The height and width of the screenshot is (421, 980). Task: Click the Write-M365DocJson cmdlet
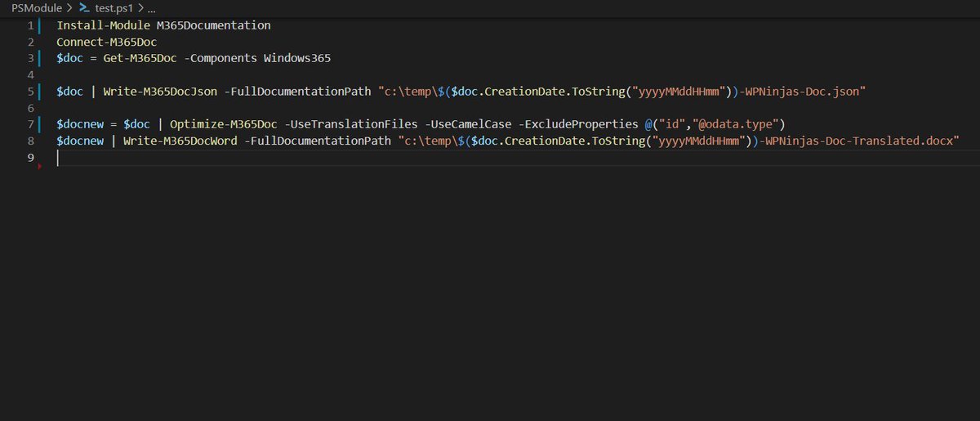(x=159, y=92)
